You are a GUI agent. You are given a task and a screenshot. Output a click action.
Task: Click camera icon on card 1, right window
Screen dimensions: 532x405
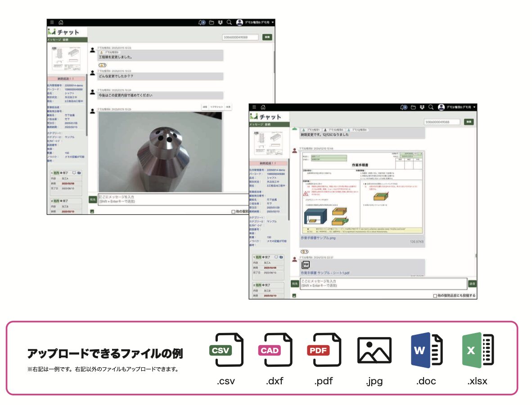click(281, 257)
